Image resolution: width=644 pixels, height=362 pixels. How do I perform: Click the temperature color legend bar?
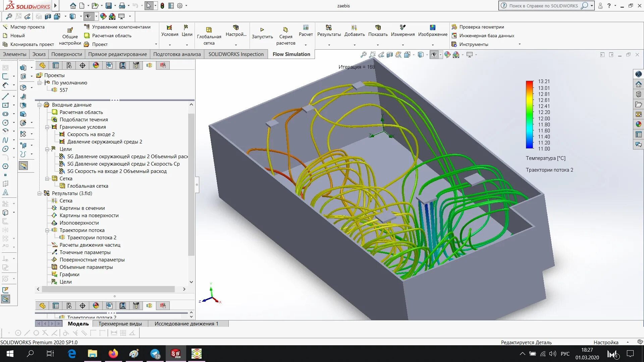point(529,115)
